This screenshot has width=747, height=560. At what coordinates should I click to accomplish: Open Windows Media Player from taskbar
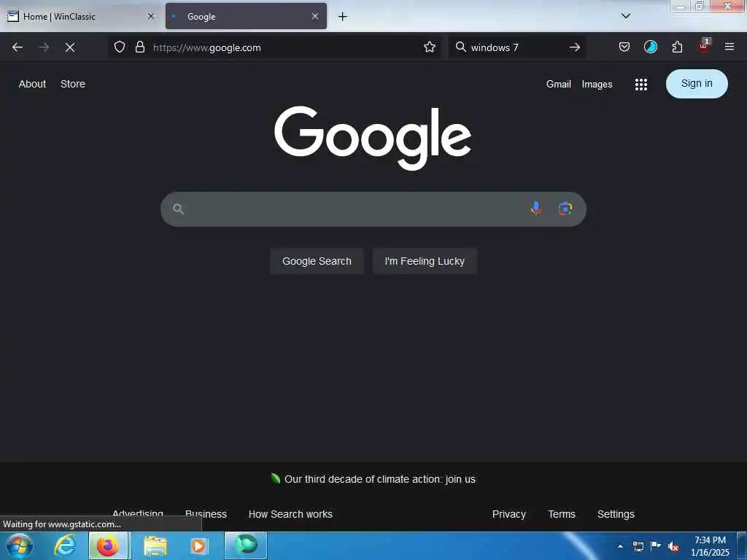click(198, 546)
